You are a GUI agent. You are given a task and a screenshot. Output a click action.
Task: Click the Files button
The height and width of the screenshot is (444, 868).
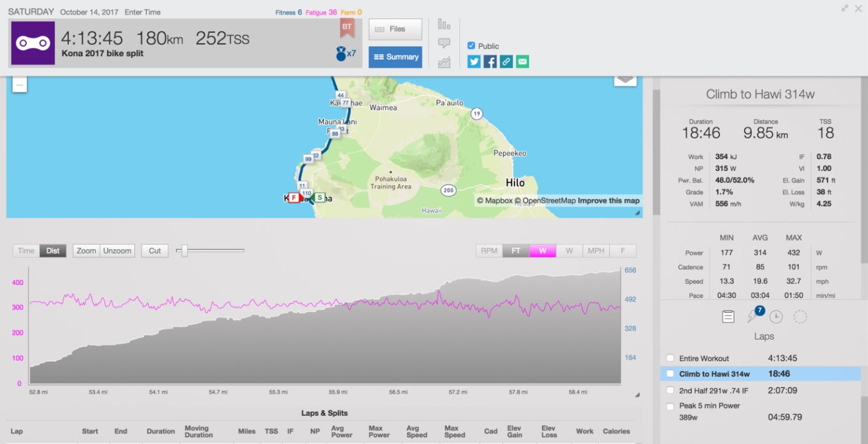coord(396,29)
